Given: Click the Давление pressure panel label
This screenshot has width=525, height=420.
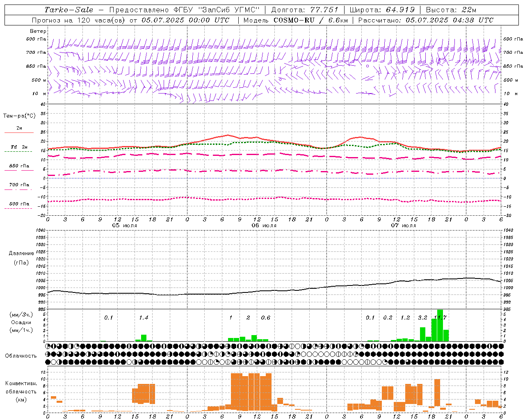Looking at the screenshot, I should click(x=21, y=253).
